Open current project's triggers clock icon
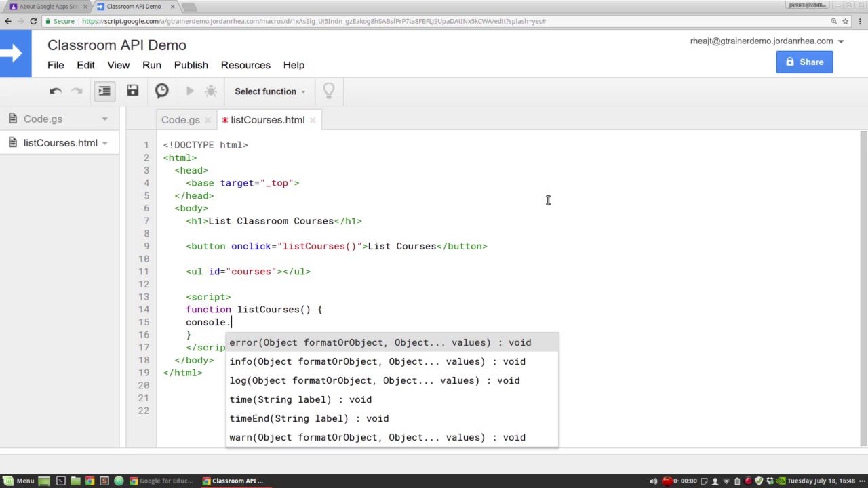The width and height of the screenshot is (868, 488). point(161,91)
